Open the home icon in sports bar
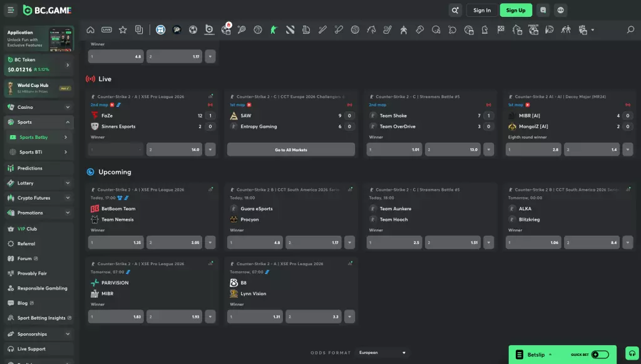641x364 pixels. pyautogui.click(x=90, y=30)
